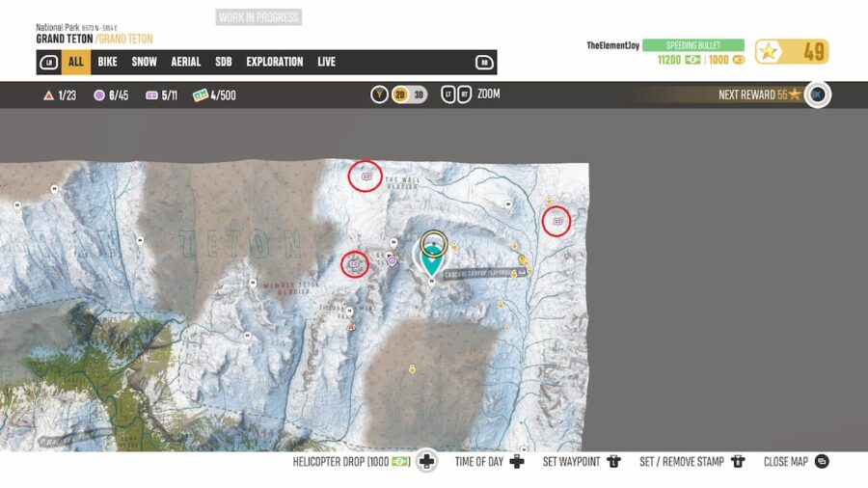Click the teal player location pin
This screenshot has height=488, width=868.
[432, 261]
